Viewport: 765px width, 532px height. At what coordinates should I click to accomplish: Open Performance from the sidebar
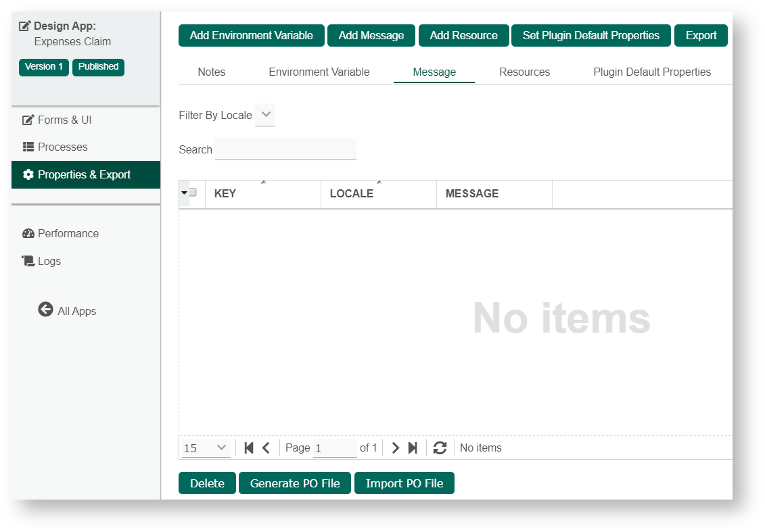click(68, 233)
